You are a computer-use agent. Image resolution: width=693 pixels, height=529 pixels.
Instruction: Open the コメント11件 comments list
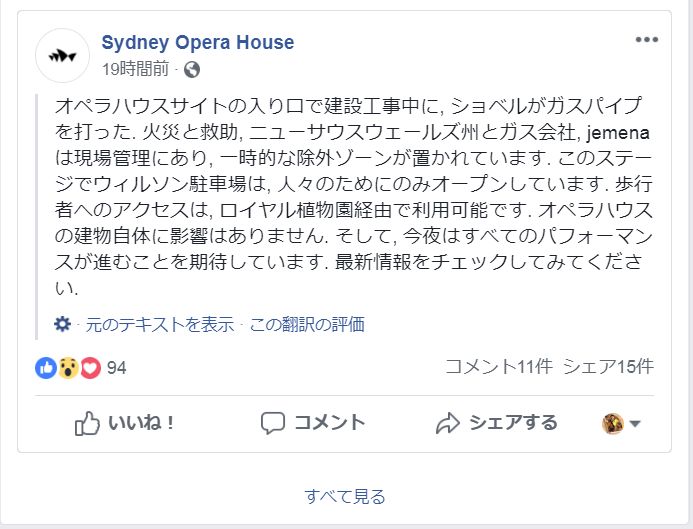pos(498,367)
